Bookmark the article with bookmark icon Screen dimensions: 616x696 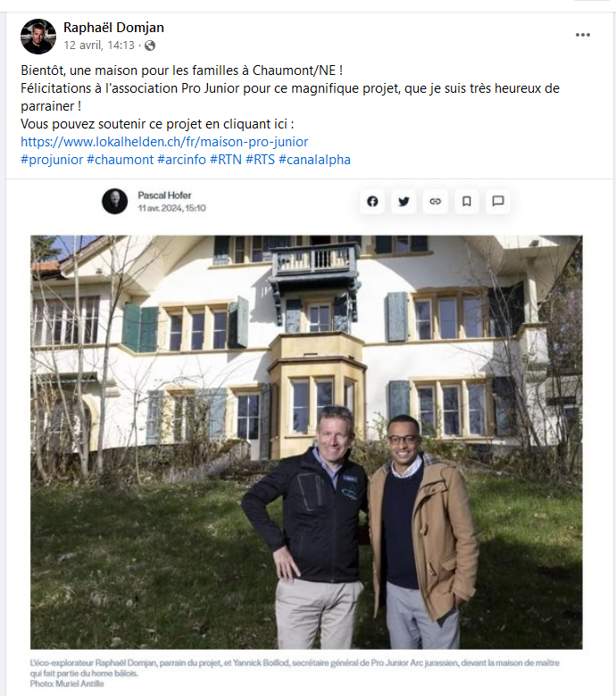coord(467,202)
